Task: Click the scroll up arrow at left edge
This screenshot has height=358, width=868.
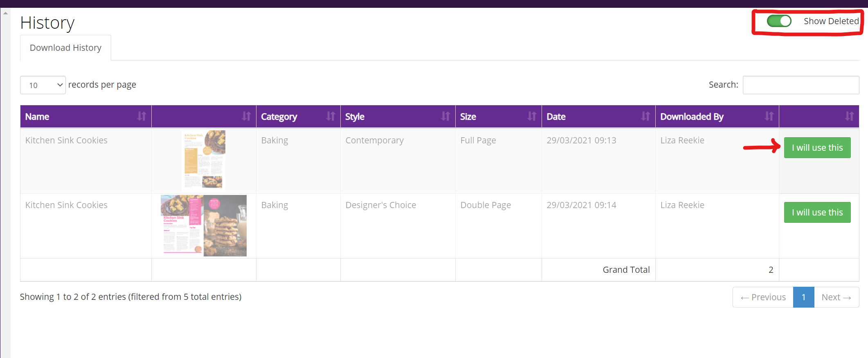Action: coord(5,13)
